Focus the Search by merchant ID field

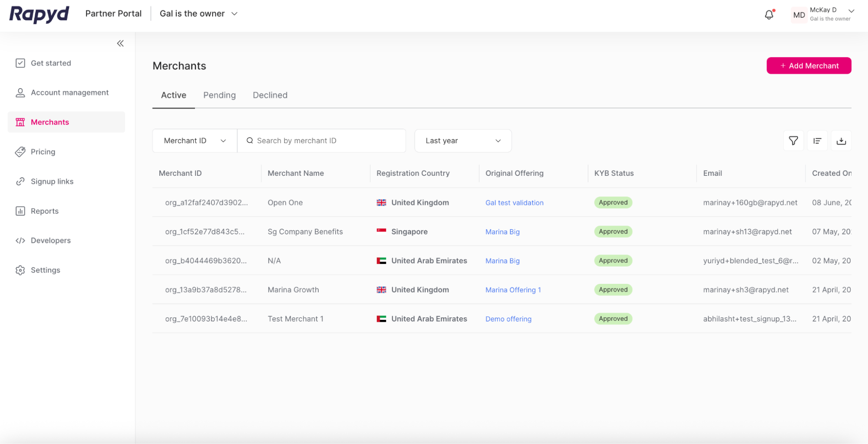(x=326, y=141)
